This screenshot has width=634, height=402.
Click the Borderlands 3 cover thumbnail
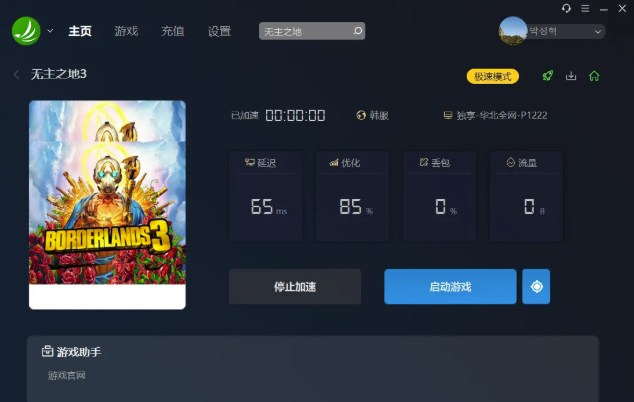click(x=107, y=195)
